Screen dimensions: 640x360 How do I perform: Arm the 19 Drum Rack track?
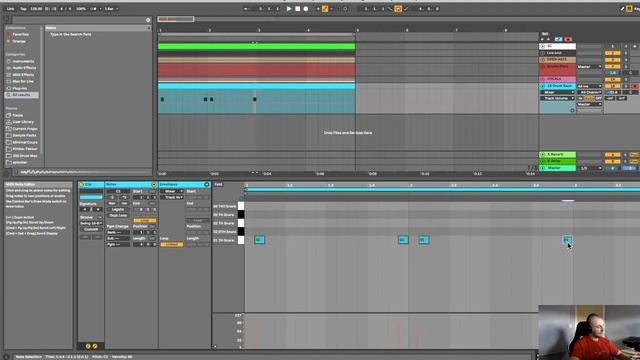(x=635, y=86)
